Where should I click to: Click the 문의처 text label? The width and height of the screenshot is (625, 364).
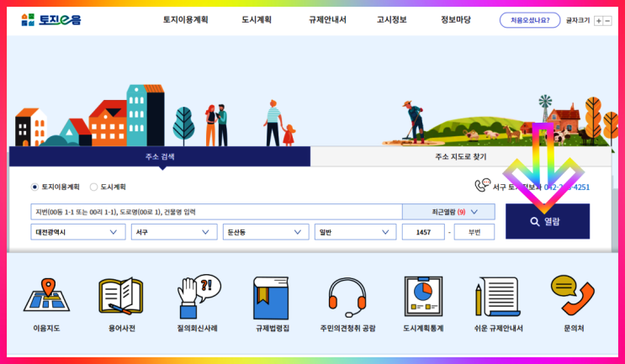pyautogui.click(x=574, y=329)
